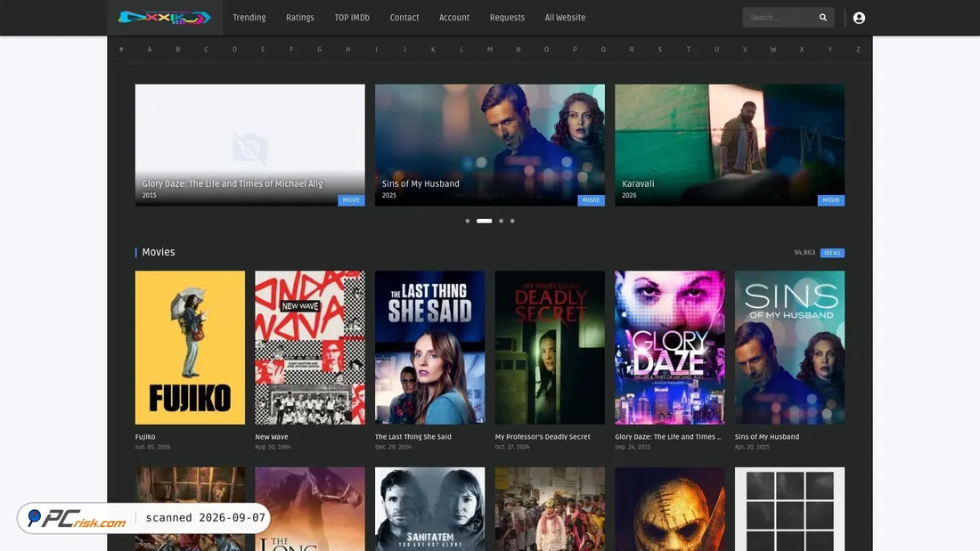Go to third carousel slide dot
Viewport: 980px width, 551px height.
pos(501,221)
